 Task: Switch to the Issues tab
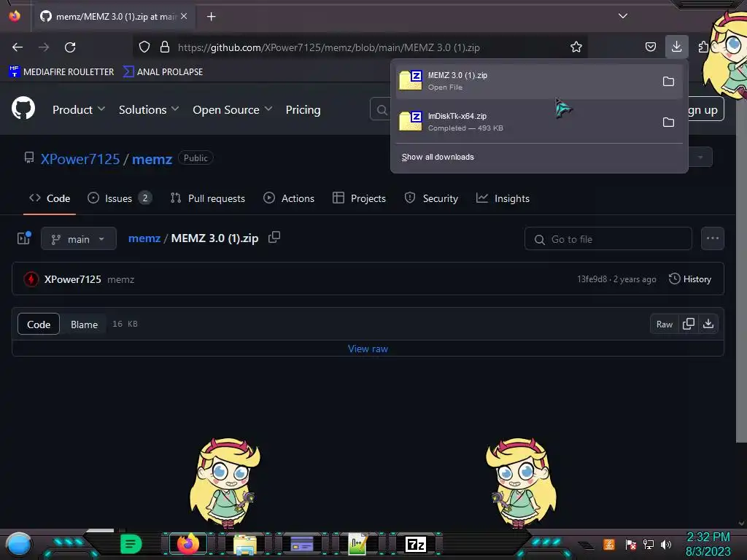(x=120, y=198)
